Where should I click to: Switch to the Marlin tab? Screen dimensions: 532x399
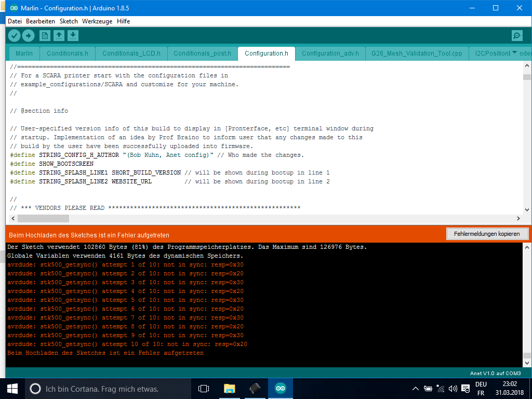(x=24, y=54)
